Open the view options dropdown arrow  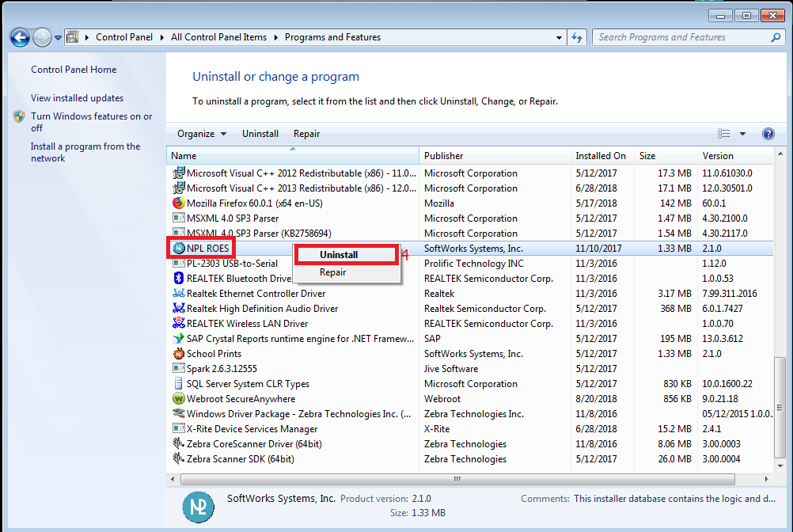(742, 134)
